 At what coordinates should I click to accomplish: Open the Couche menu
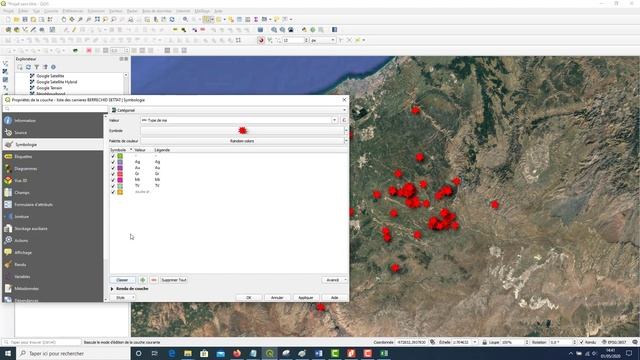(51, 11)
